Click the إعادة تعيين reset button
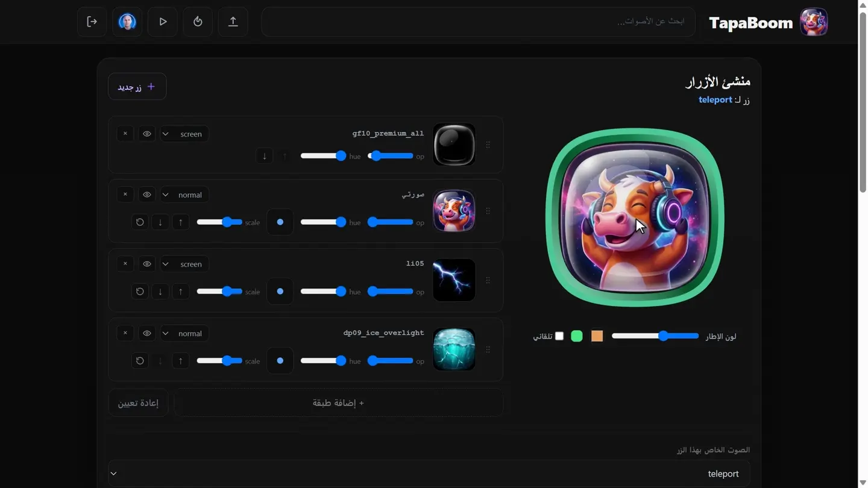Viewport: 868px width, 488px height. (138, 402)
